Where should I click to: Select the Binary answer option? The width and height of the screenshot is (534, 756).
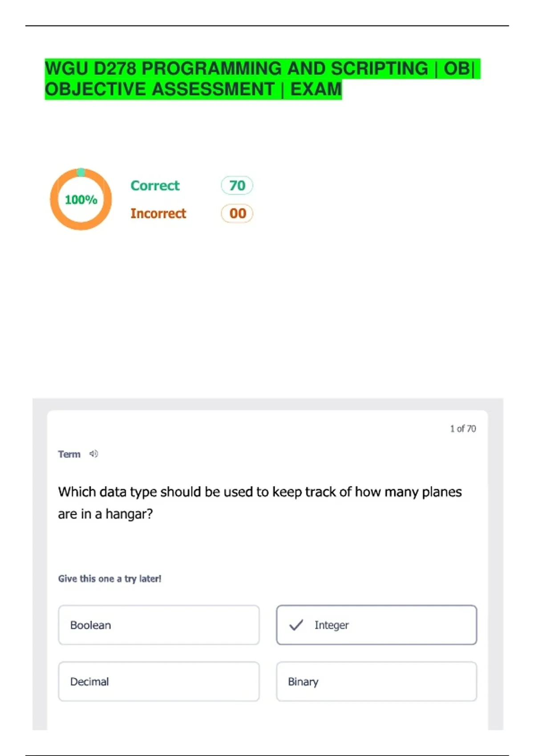pos(376,681)
